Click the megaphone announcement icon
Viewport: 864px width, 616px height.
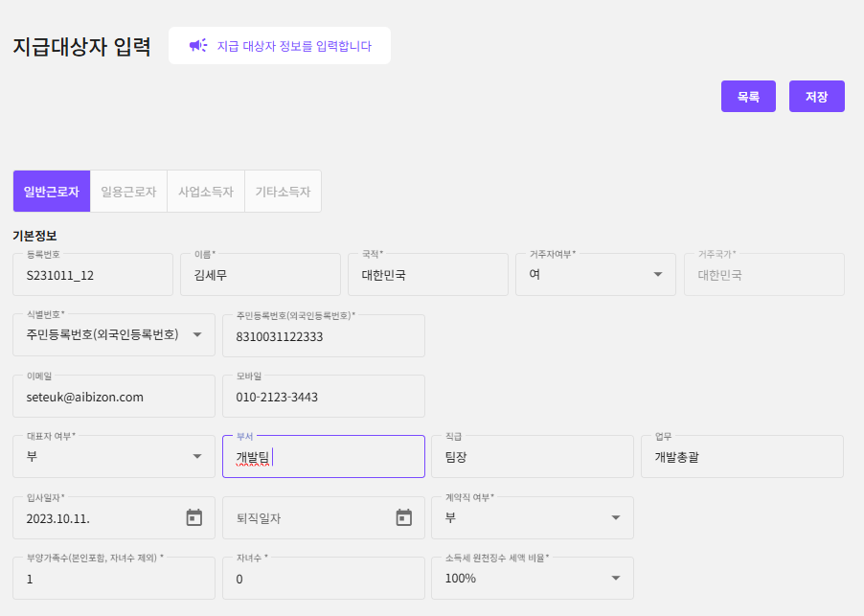[x=198, y=45]
